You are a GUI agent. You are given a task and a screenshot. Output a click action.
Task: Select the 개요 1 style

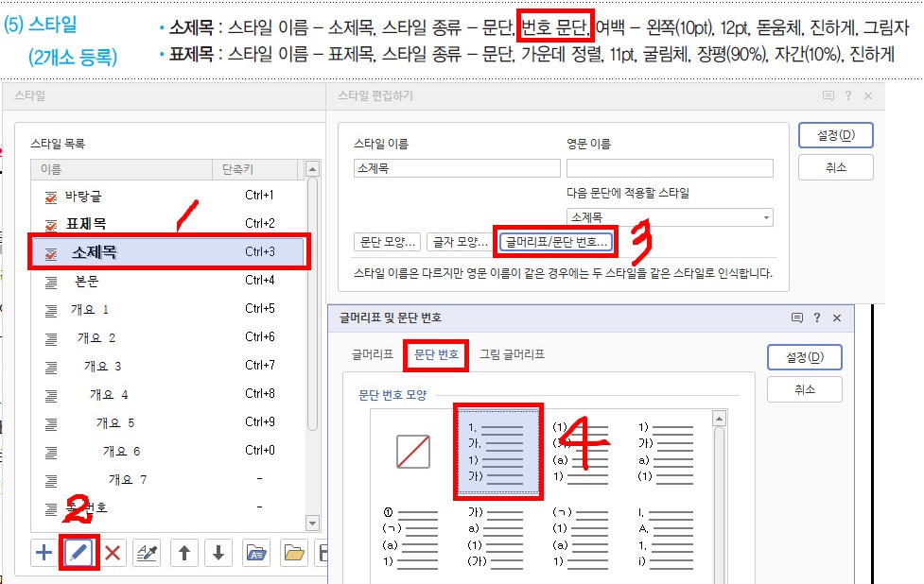click(x=168, y=309)
